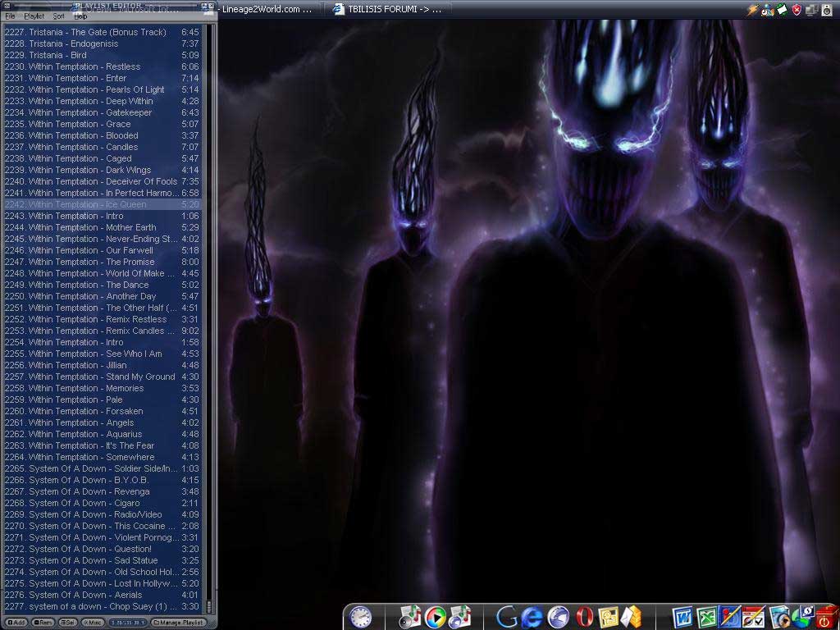Open the pencil drawing application icon
This screenshot has height=630, width=840.
730,617
